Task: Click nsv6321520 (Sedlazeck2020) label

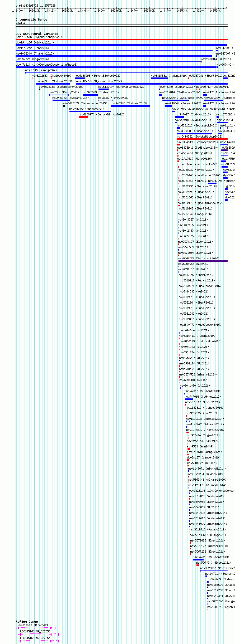Action: [197, 125]
